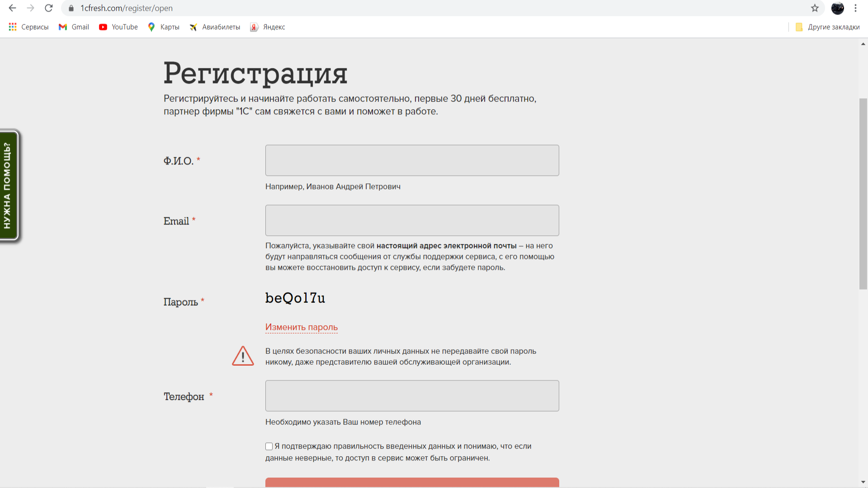The height and width of the screenshot is (488, 868).
Task: Click the warning triangle icon
Action: coord(243,356)
